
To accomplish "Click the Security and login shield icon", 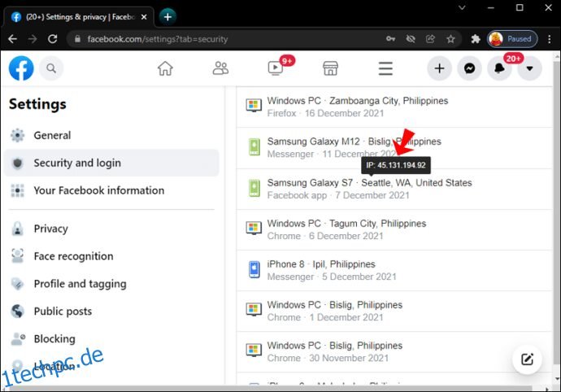I will point(17,163).
